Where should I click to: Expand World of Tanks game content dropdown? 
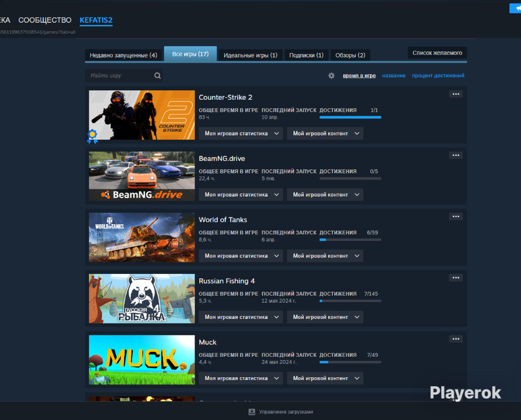(x=325, y=256)
